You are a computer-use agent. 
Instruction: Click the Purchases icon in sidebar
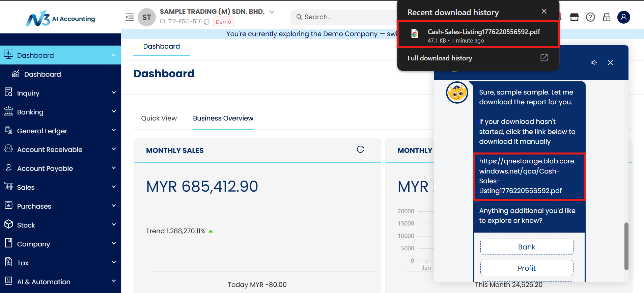click(8, 205)
